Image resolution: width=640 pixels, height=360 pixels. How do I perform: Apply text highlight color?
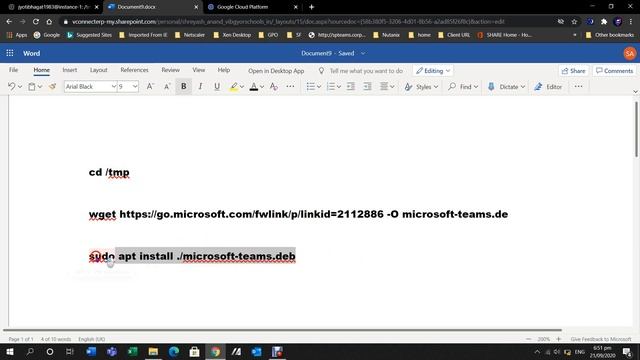click(x=233, y=87)
